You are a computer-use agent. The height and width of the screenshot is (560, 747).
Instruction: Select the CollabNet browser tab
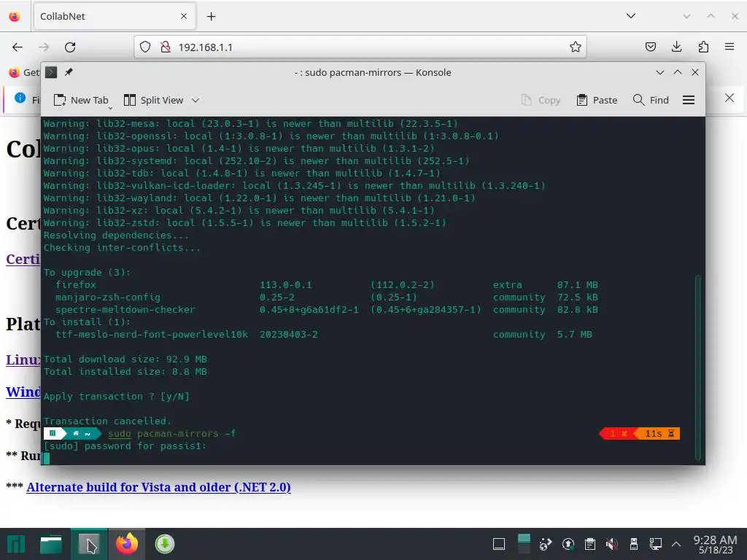115,16
